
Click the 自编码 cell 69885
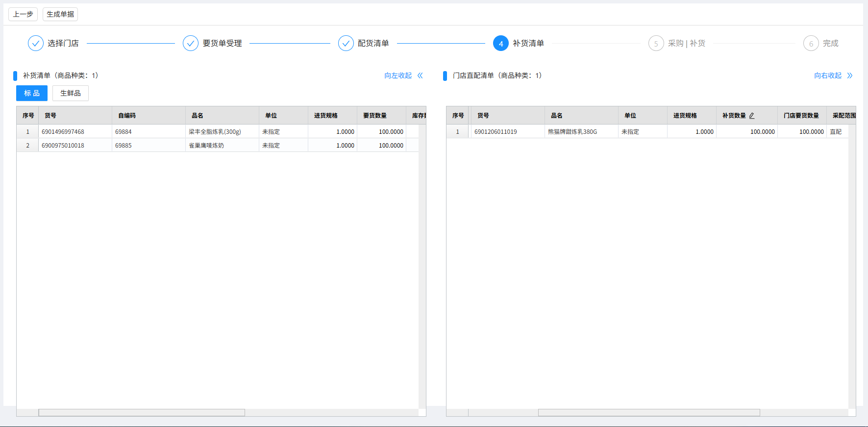[x=149, y=145]
